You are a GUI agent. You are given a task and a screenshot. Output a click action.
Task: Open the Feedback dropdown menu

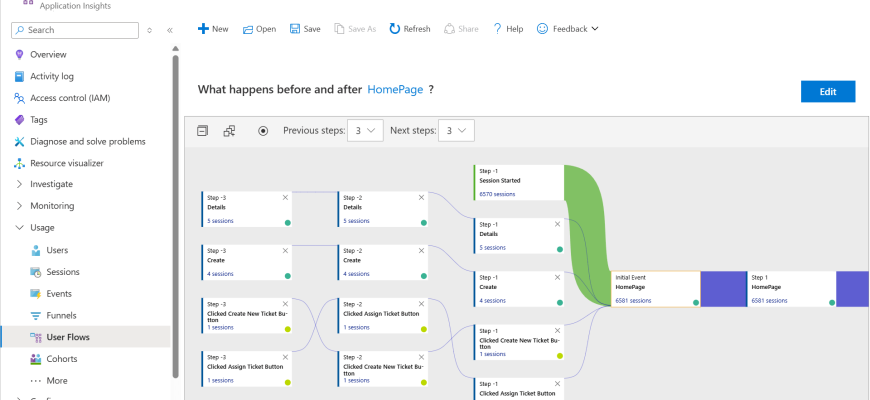(567, 29)
